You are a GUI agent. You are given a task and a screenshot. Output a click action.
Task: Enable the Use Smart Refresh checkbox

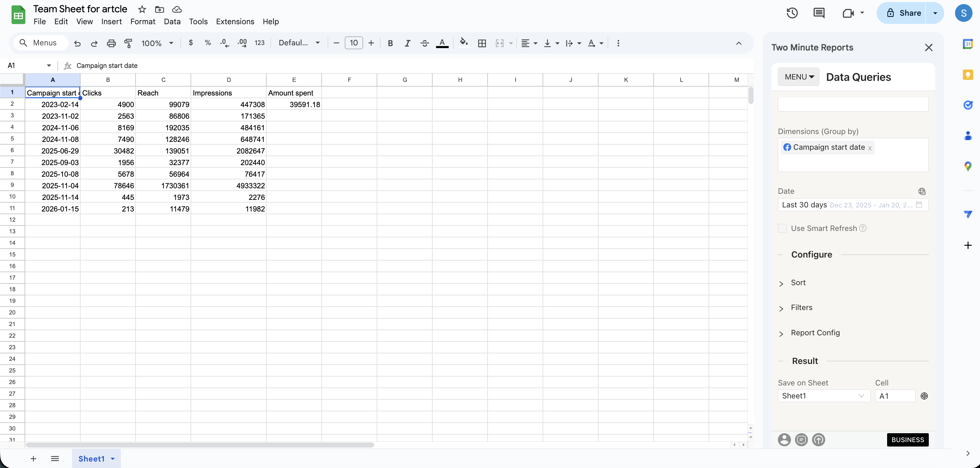pos(782,228)
